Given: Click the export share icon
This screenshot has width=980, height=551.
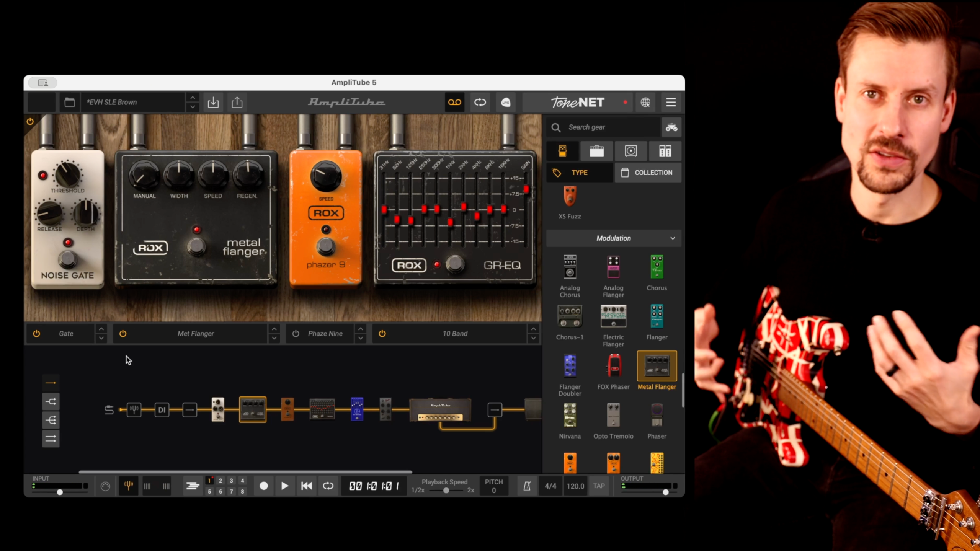Looking at the screenshot, I should pos(237,102).
